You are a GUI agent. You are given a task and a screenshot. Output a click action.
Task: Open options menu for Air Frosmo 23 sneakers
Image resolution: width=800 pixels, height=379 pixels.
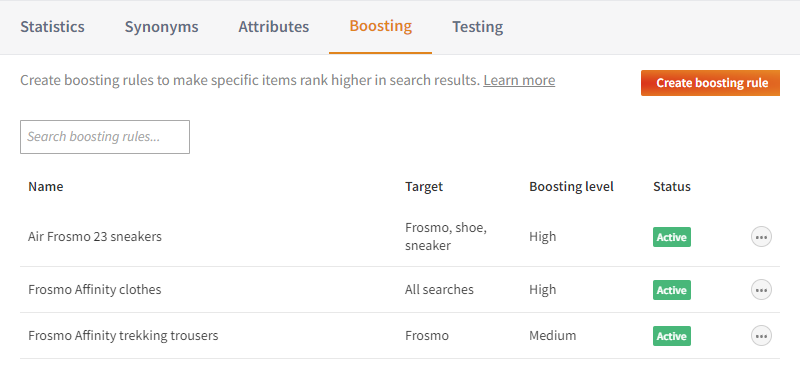coord(761,237)
